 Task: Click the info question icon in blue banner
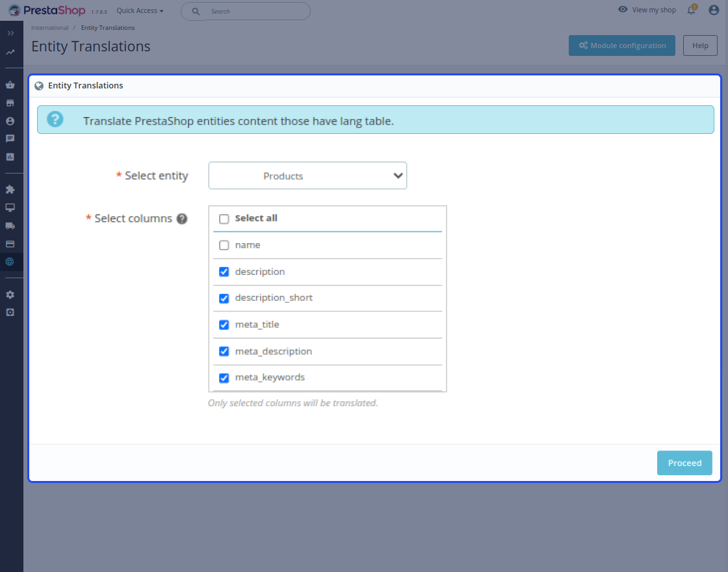tap(55, 120)
